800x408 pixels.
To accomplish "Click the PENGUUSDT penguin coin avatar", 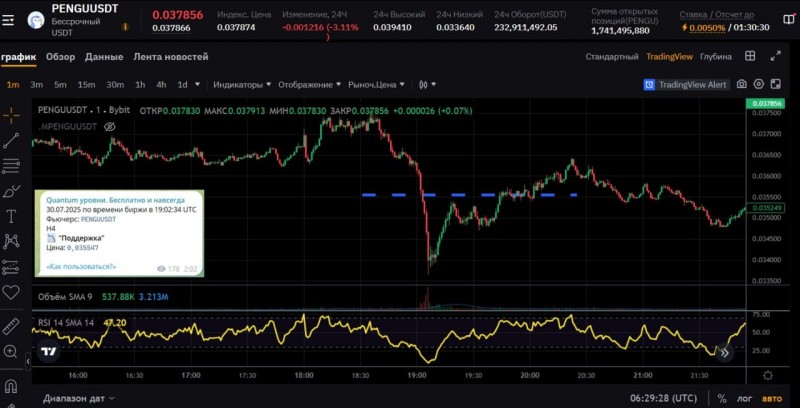I will pyautogui.click(x=36, y=20).
